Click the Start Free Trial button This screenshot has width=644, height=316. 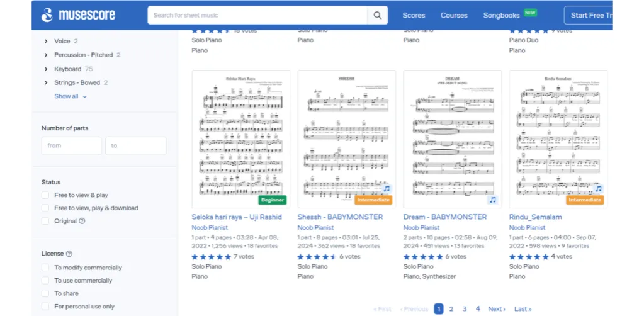coord(588,15)
